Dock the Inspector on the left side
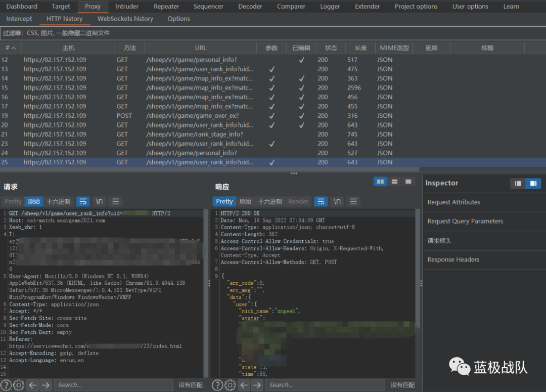 pyautogui.click(x=518, y=183)
